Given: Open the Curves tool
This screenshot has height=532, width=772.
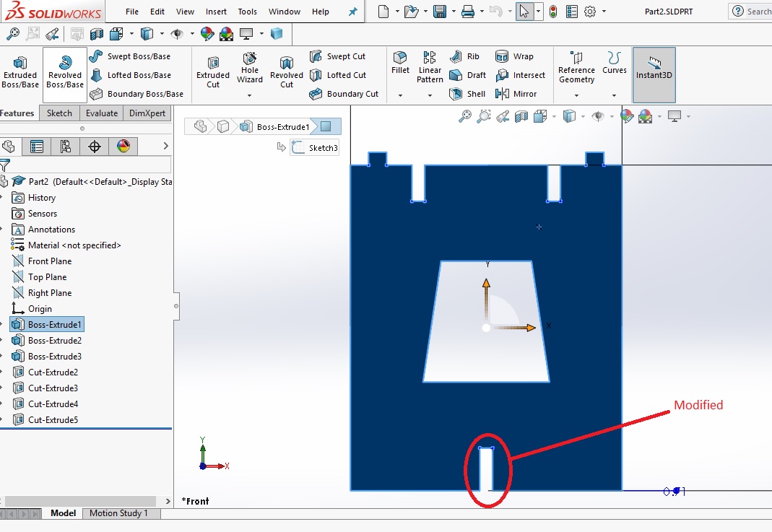Looking at the screenshot, I should pyautogui.click(x=614, y=63).
